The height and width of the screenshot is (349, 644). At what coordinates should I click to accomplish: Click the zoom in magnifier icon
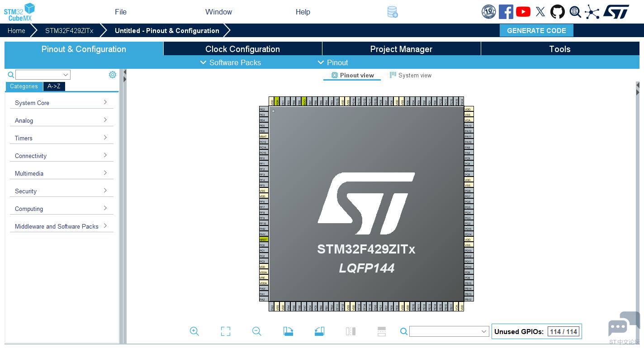(x=194, y=331)
